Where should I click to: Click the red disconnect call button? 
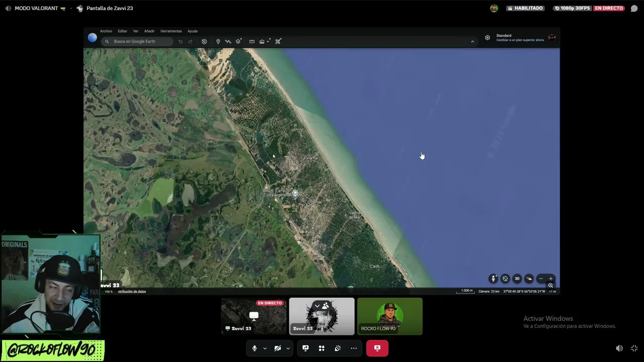(377, 348)
